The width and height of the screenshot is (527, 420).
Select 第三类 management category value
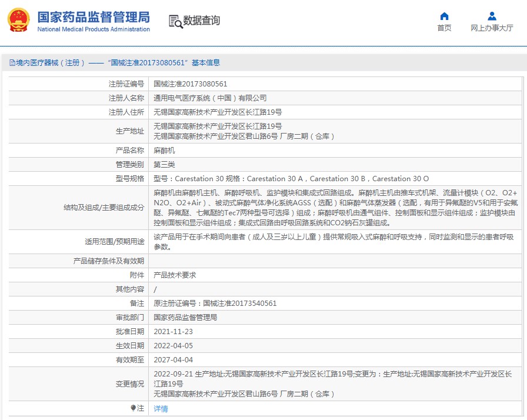pyautogui.click(x=164, y=164)
